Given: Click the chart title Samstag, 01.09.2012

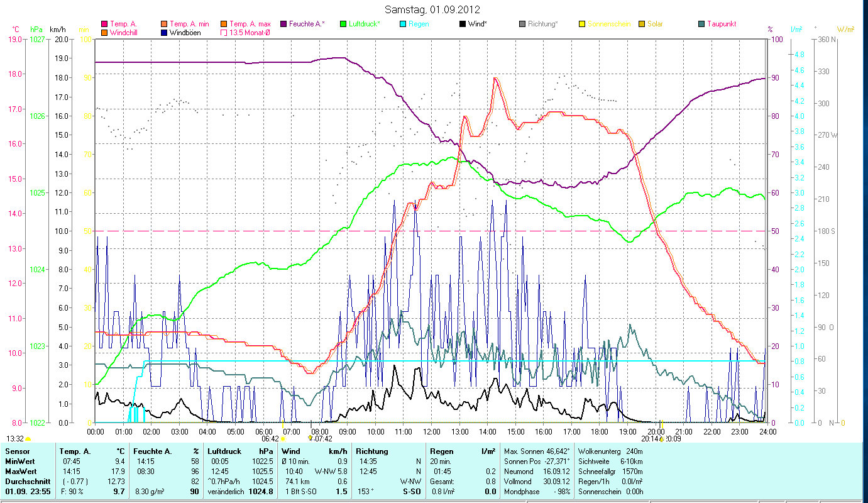Looking at the screenshot, I should [432, 9].
